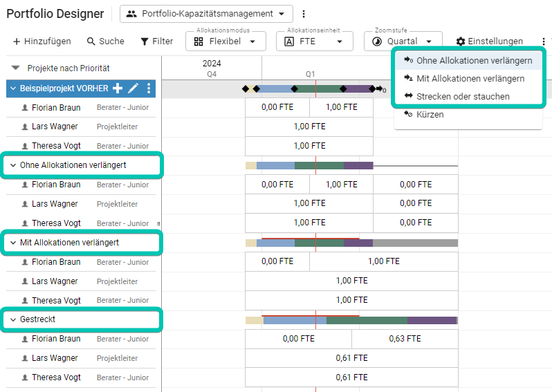Screen dimensions: 552x392
Task: Click Lars Wagner's 0,00 FTE cell under Ohne Allokationen verlängert
Action: tap(416, 203)
